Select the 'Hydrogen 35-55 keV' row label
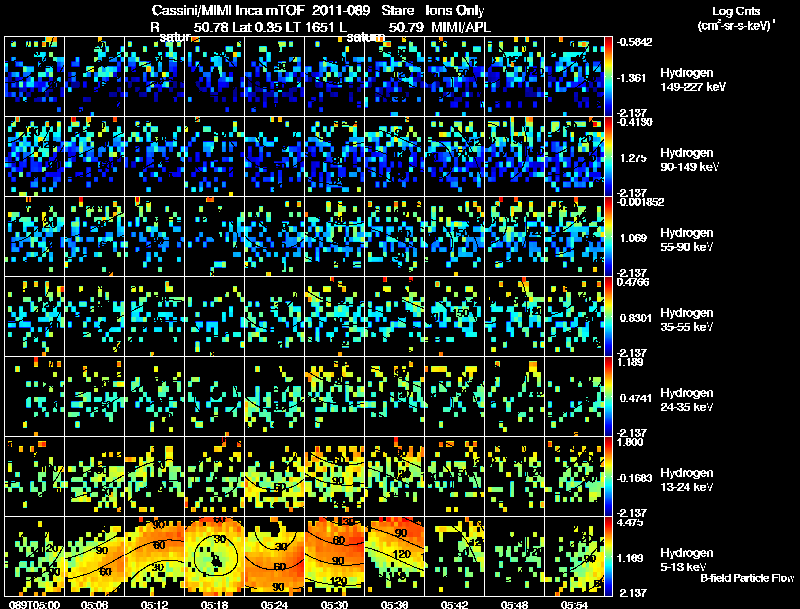This screenshot has width=800, height=609. pyautogui.click(x=687, y=320)
